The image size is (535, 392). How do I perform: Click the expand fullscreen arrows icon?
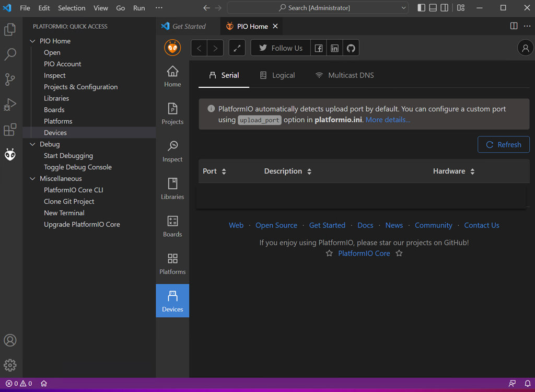click(x=237, y=48)
